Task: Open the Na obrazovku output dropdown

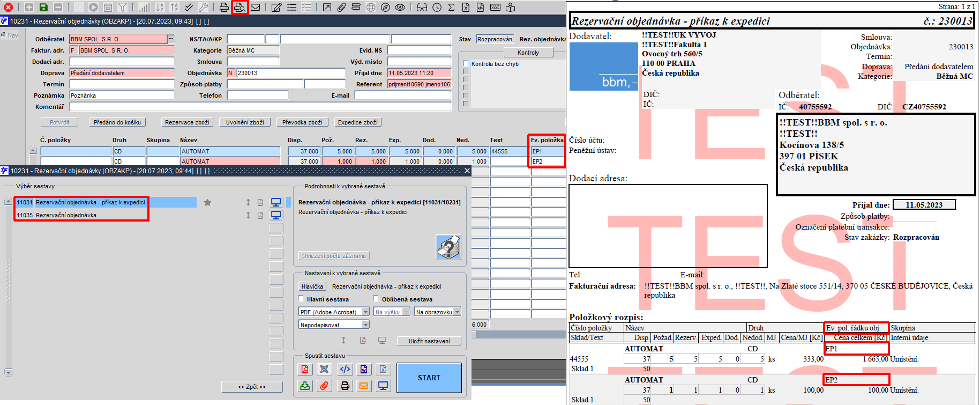Action: (x=458, y=312)
